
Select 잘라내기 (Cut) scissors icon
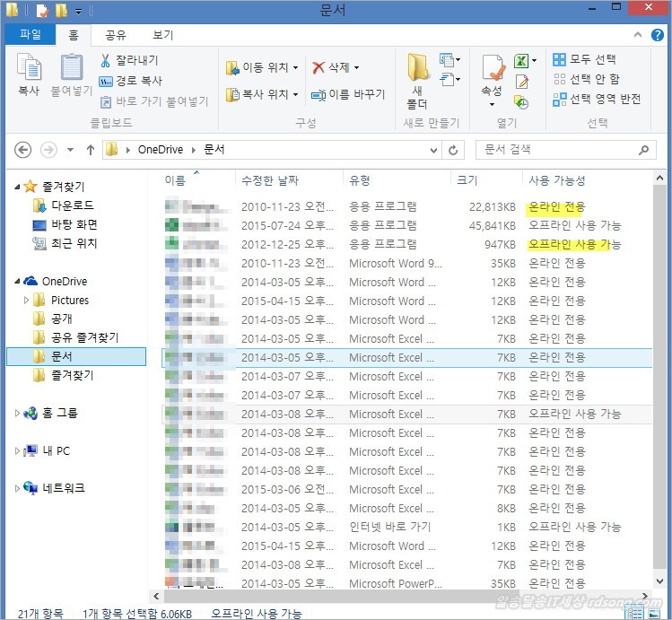point(128,60)
